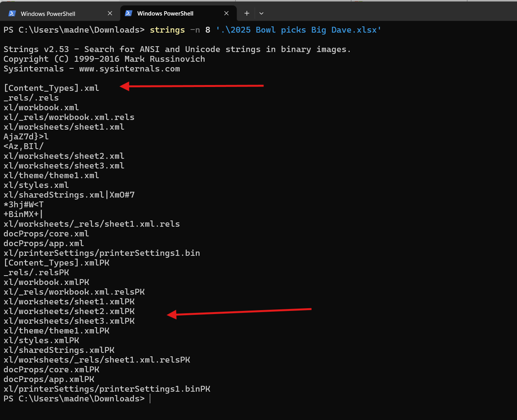This screenshot has height=420, width=517.
Task: Click the '[Content_Types].xmlPK' line
Action: point(56,263)
